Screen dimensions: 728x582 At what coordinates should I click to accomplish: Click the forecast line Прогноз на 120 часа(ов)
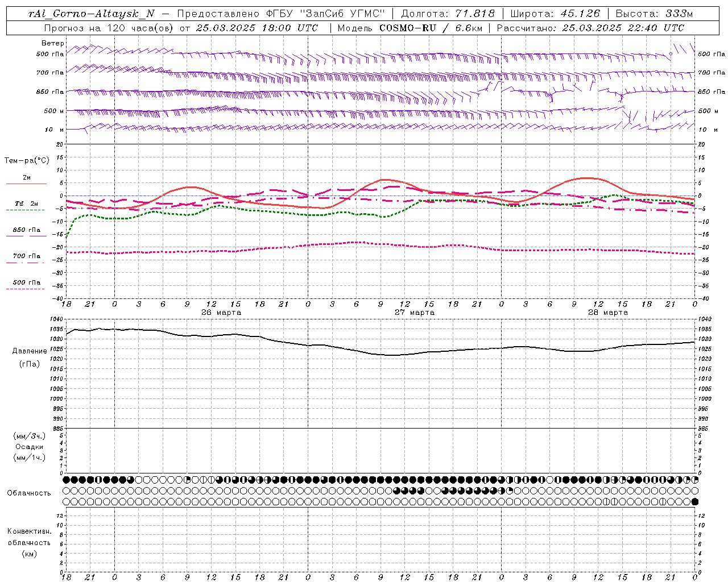coord(109,28)
